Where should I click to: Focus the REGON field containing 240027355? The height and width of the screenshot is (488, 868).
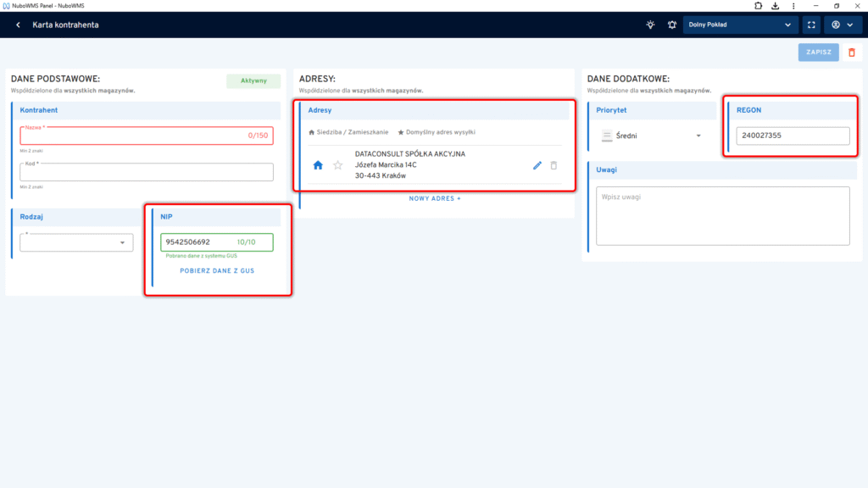pos(792,136)
